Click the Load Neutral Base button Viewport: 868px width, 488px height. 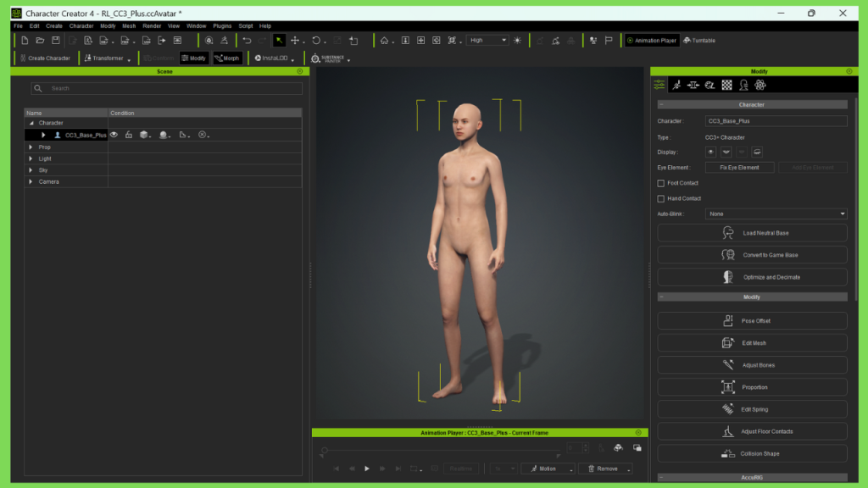pyautogui.click(x=752, y=233)
